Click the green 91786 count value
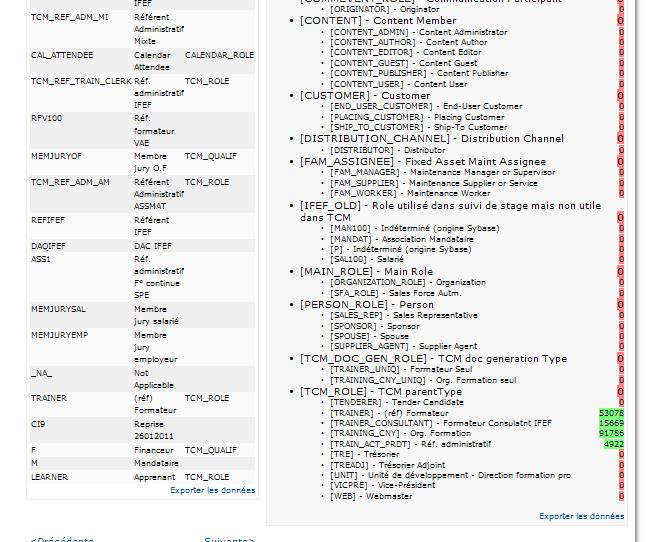Image resolution: width=664 pixels, height=542 pixels. point(611,433)
